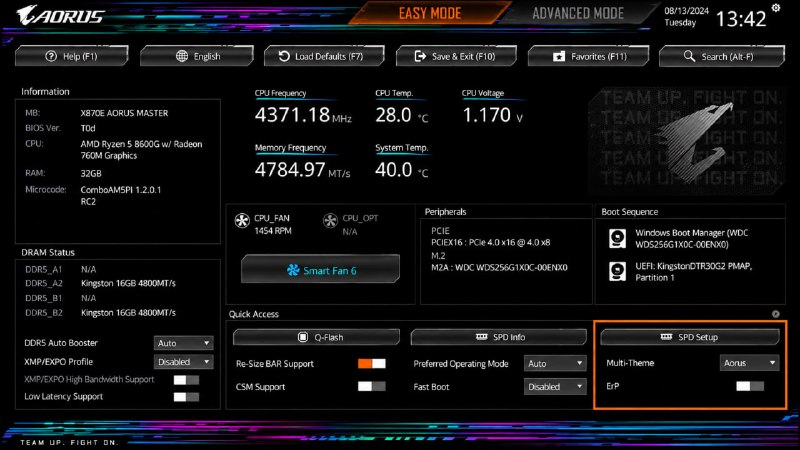Toggle CSM Support switch
The image size is (800, 450).
pyautogui.click(x=371, y=386)
